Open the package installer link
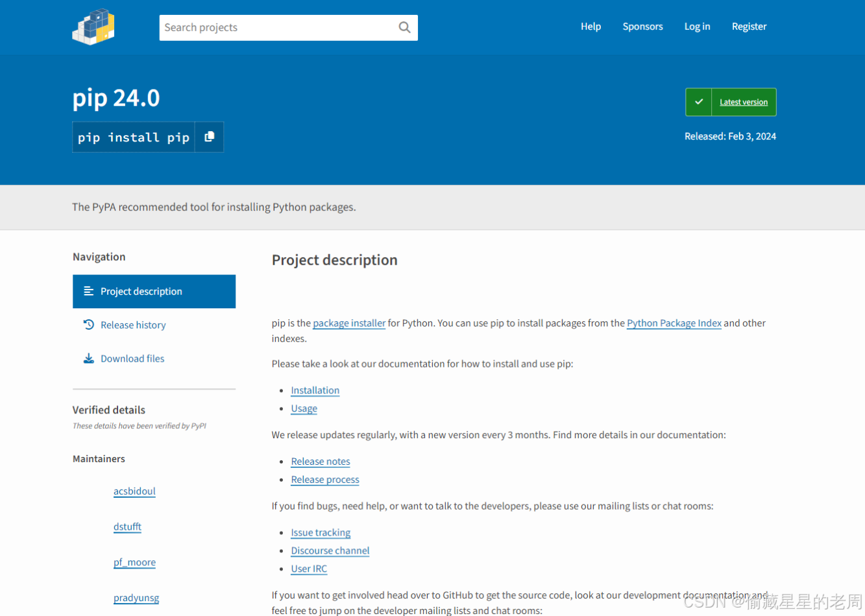 pos(349,323)
